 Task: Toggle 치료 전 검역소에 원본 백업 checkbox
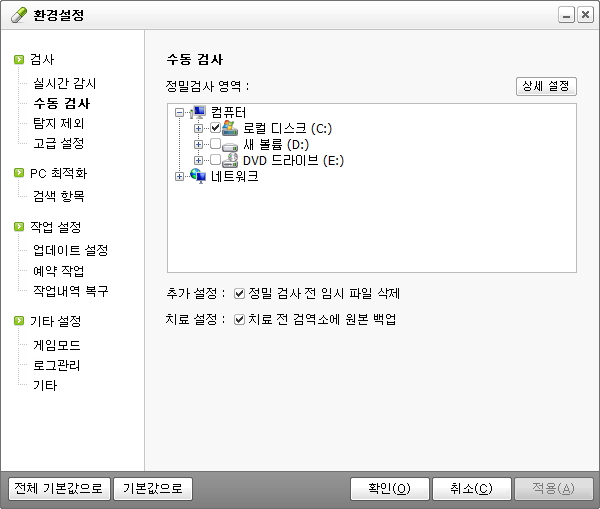tap(239, 320)
